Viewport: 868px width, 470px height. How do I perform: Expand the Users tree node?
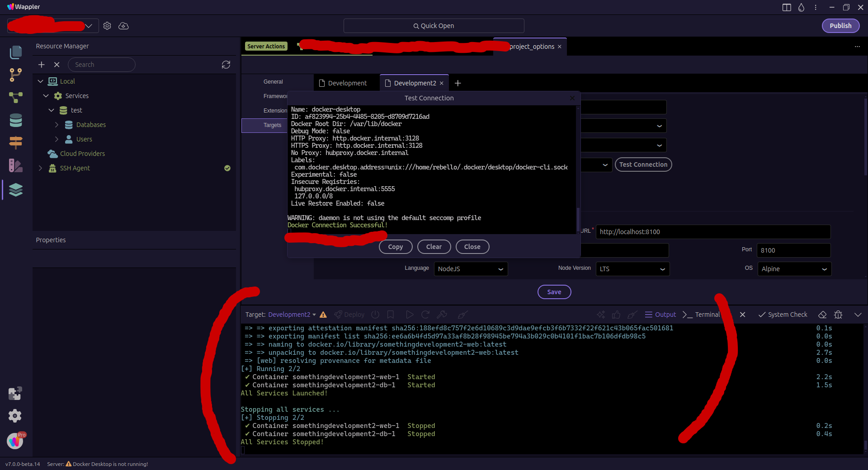point(57,139)
